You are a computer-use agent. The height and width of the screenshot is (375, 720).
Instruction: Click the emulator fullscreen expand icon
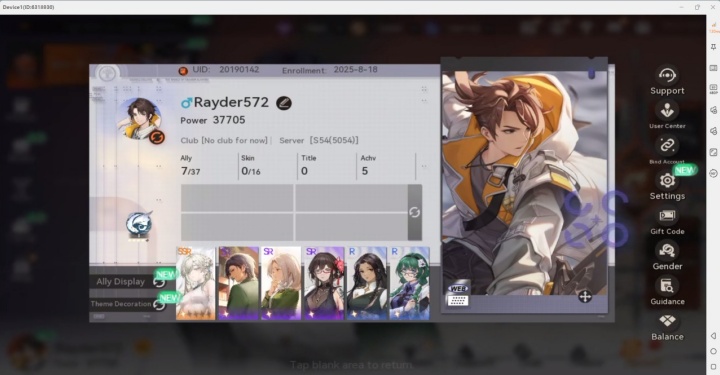click(713, 152)
